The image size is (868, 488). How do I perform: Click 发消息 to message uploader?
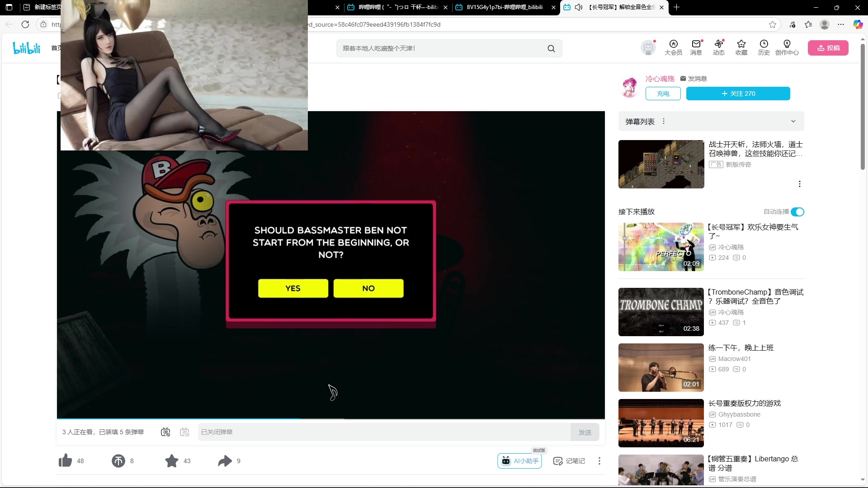(x=693, y=79)
